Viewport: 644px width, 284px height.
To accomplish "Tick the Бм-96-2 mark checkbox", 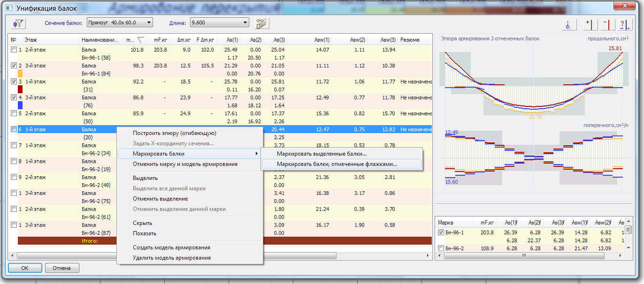I will tap(440, 248).
